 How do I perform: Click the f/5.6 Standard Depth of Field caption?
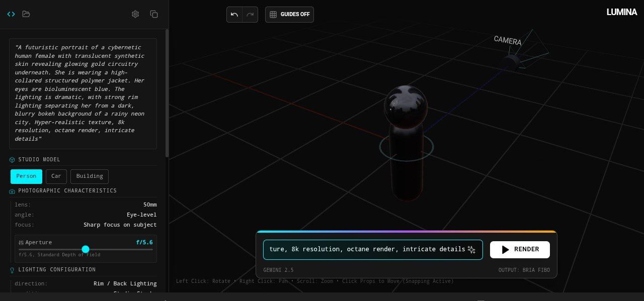pos(59,255)
